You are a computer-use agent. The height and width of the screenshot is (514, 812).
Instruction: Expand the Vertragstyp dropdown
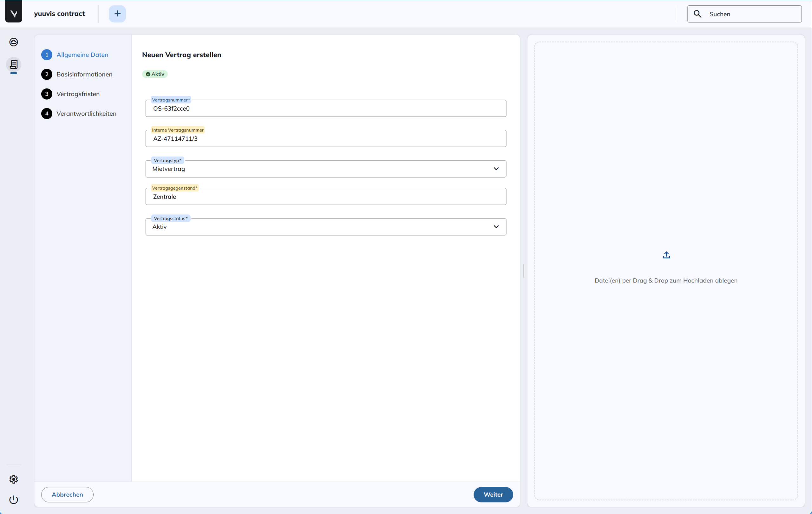click(496, 169)
